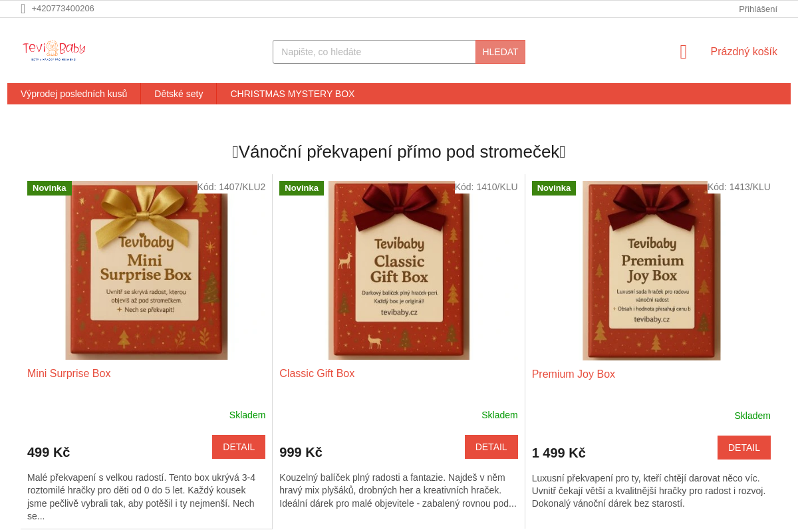Open the shopping cart icon
Viewport: 798px width, 532px height.
[x=683, y=52]
